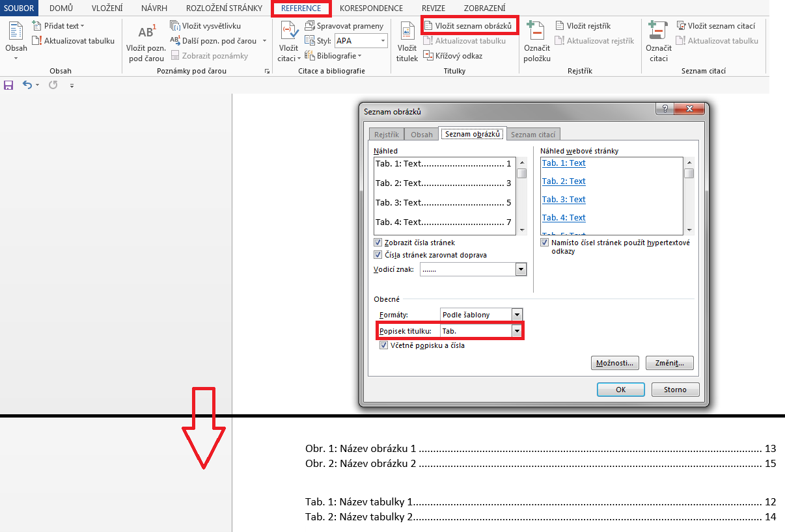Insert footnote with Vložit pozn. pod čarou
Viewport: 785px width, 532px height.
pyautogui.click(x=146, y=43)
